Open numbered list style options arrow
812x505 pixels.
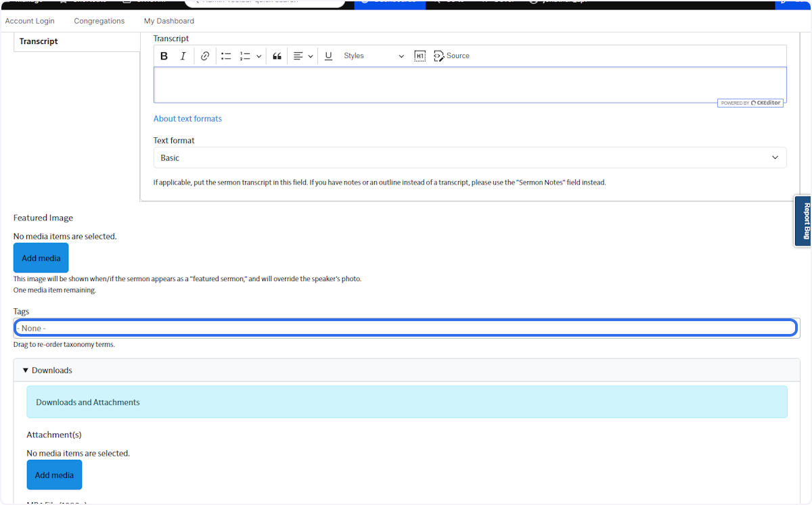pyautogui.click(x=258, y=56)
